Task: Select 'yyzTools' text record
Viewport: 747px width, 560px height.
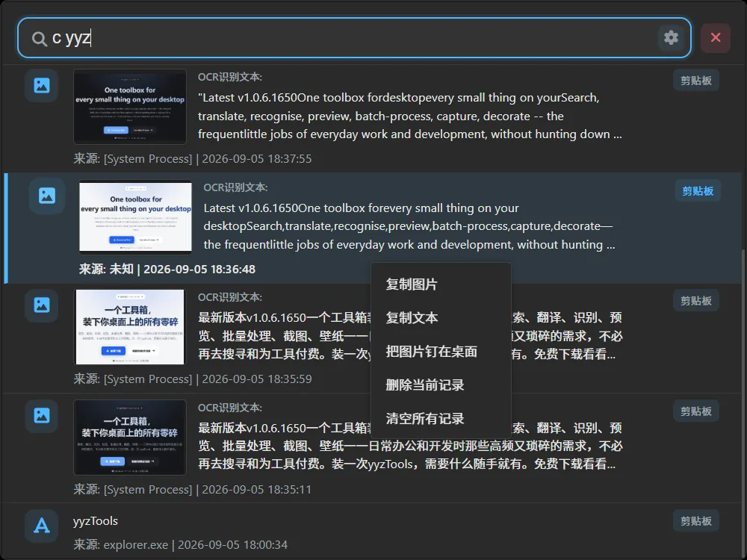Action: (x=96, y=521)
